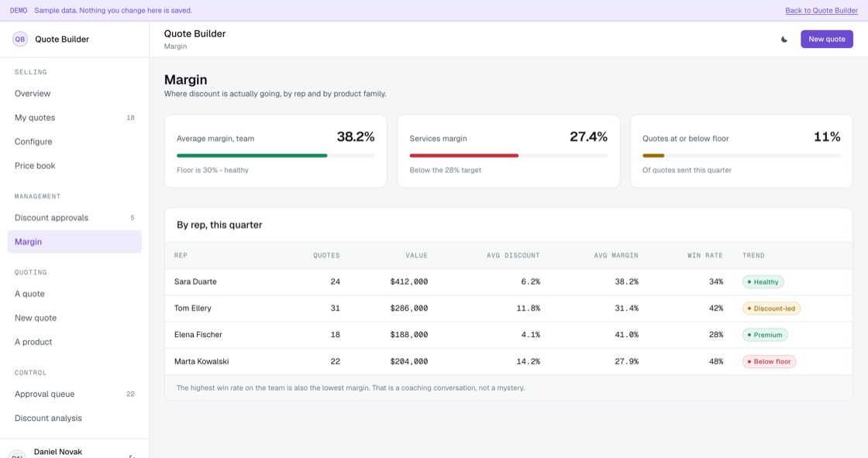868x458 pixels.
Task: Open A product in the sidebar
Action: [74, 343]
